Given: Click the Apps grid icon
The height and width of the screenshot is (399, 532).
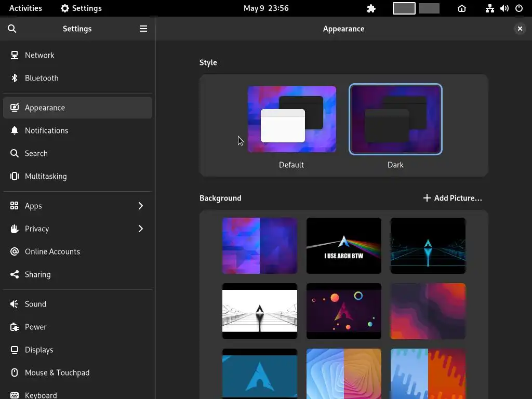Looking at the screenshot, I should (14, 206).
